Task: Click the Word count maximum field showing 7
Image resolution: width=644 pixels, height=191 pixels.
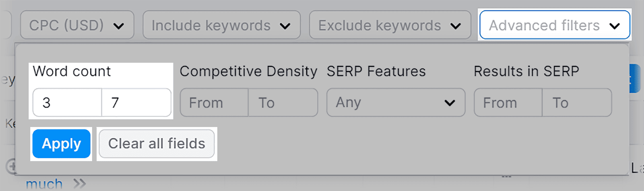Action: [136, 103]
